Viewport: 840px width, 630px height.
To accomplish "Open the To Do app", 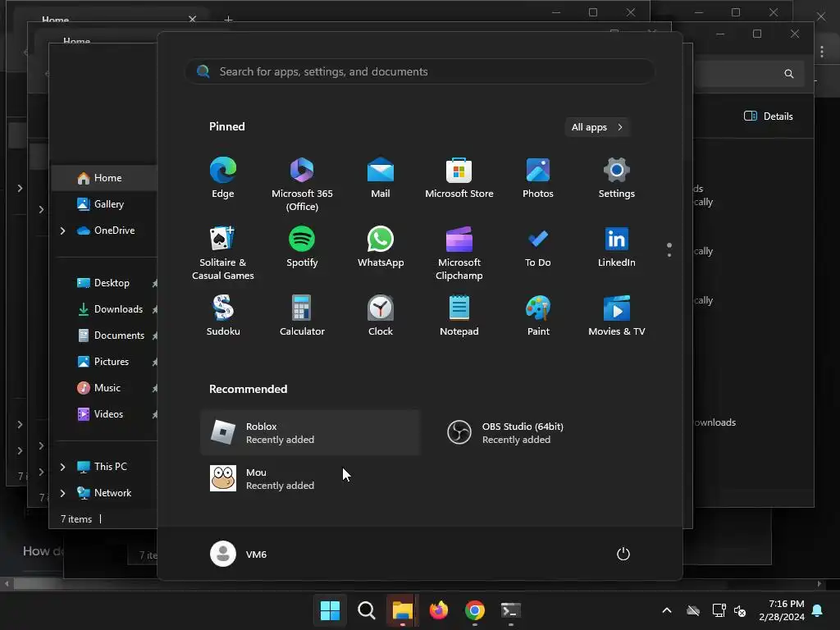I will [538, 247].
